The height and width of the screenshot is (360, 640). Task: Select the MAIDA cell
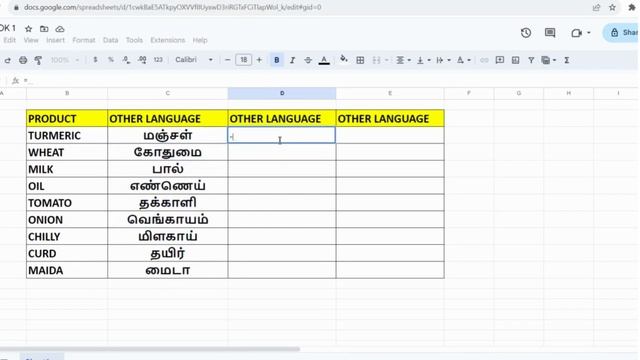point(67,270)
